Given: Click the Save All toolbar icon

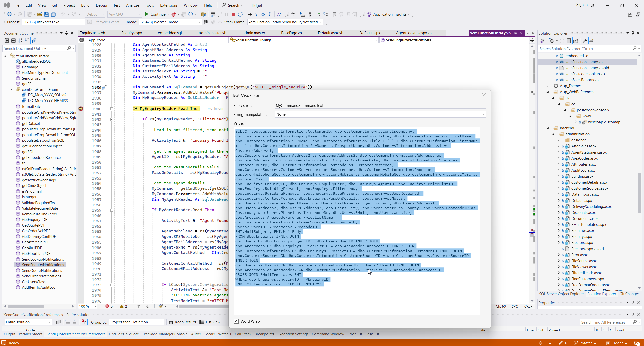Looking at the screenshot, I should click(53, 14).
